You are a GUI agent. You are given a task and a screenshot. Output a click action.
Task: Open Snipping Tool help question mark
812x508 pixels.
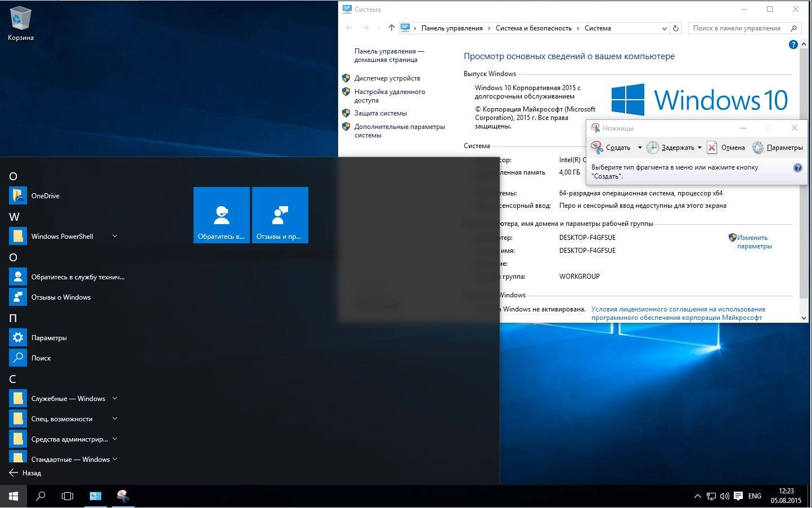click(797, 168)
